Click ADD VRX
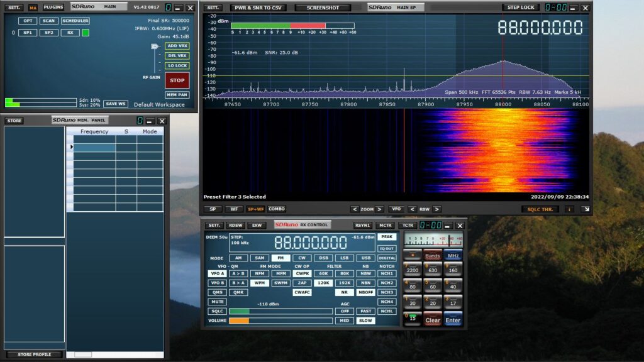The height and width of the screenshot is (362, 644). click(177, 46)
